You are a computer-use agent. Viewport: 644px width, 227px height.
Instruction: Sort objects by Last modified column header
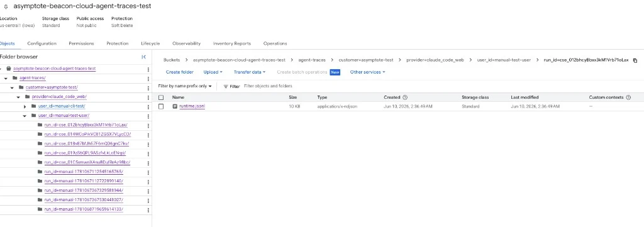[525, 97]
